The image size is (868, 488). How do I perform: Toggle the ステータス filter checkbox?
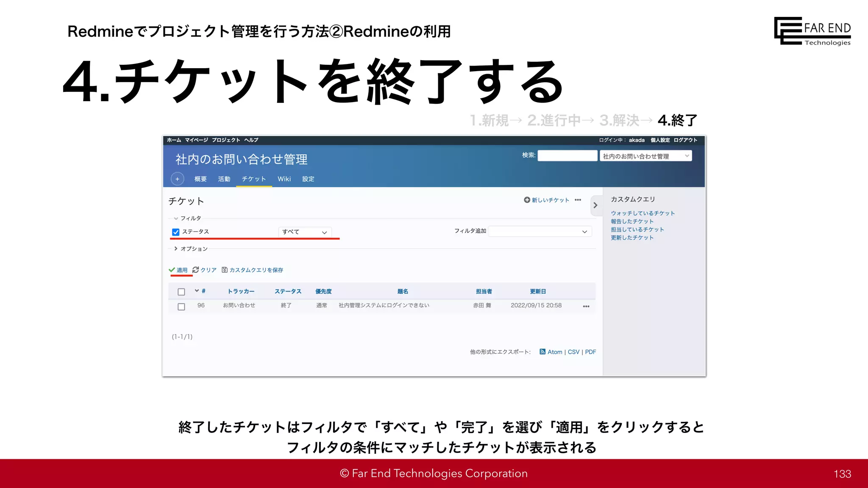click(x=176, y=232)
